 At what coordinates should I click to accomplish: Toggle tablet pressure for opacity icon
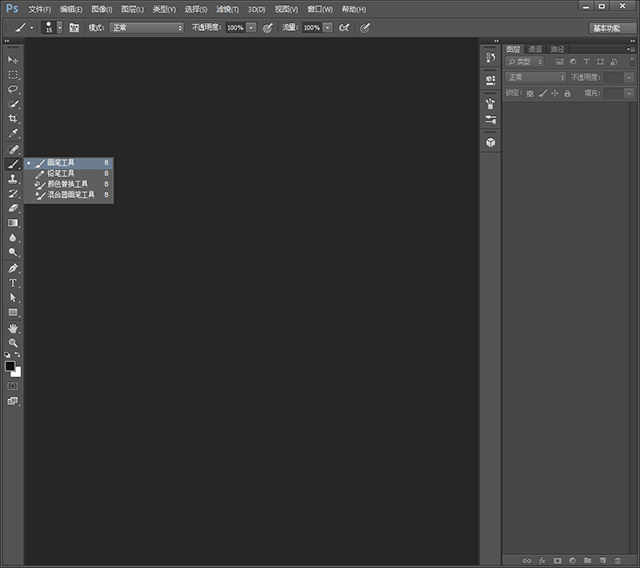[268, 27]
